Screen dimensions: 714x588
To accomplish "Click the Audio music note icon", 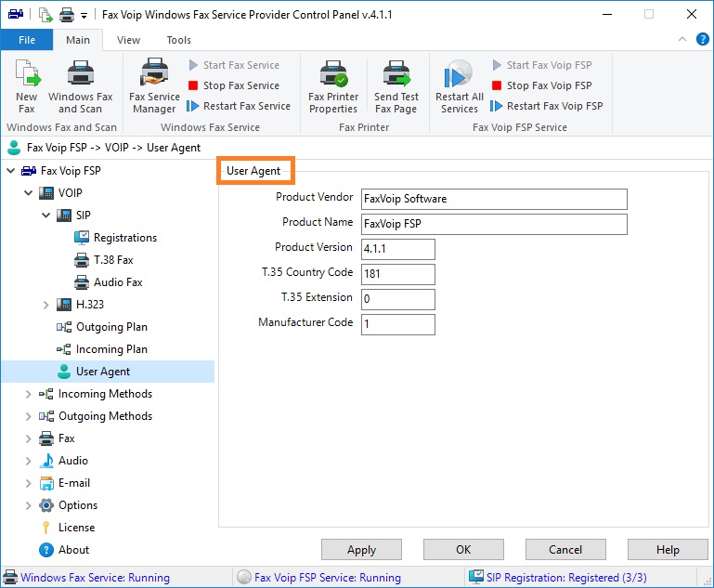I will click(46, 461).
